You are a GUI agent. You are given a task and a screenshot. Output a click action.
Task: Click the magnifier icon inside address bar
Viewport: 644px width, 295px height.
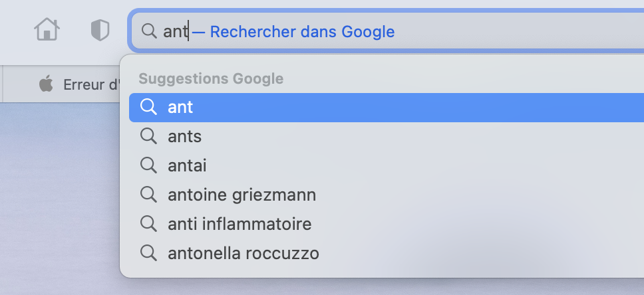click(x=149, y=31)
